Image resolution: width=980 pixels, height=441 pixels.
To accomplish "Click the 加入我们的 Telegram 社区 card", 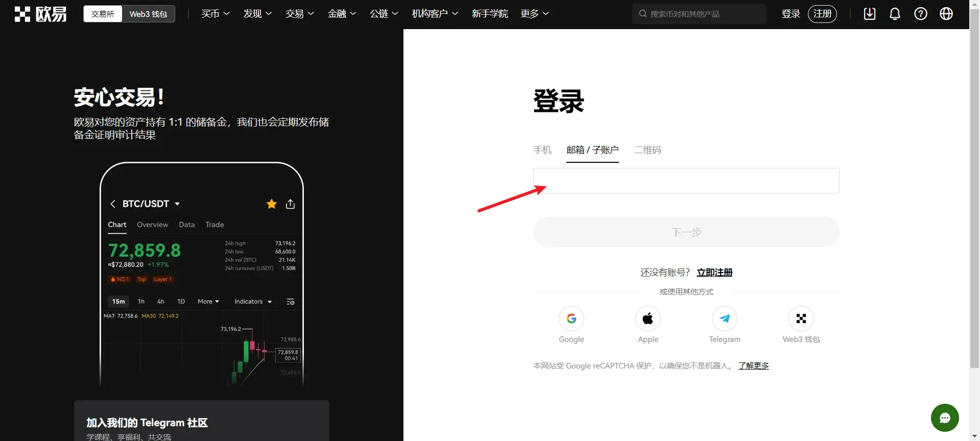I will pos(202,421).
